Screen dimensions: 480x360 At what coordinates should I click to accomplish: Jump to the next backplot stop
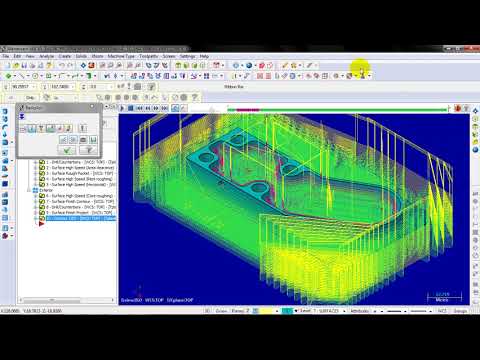click(164, 108)
